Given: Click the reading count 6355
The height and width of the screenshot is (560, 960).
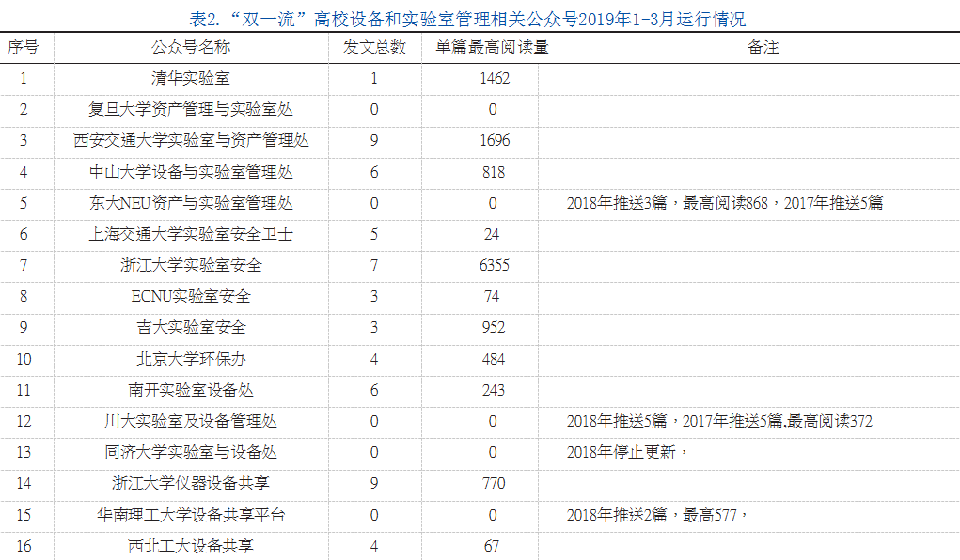Looking at the screenshot, I should (494, 265).
